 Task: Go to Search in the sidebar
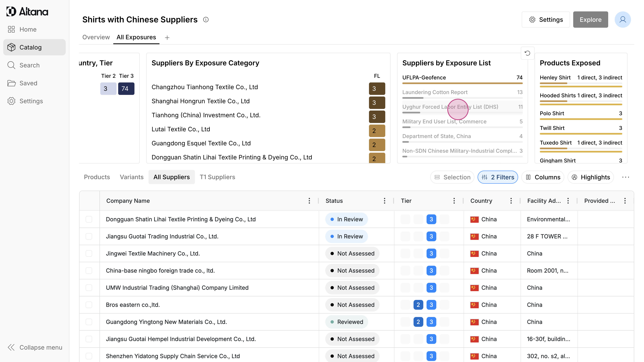pyautogui.click(x=29, y=65)
